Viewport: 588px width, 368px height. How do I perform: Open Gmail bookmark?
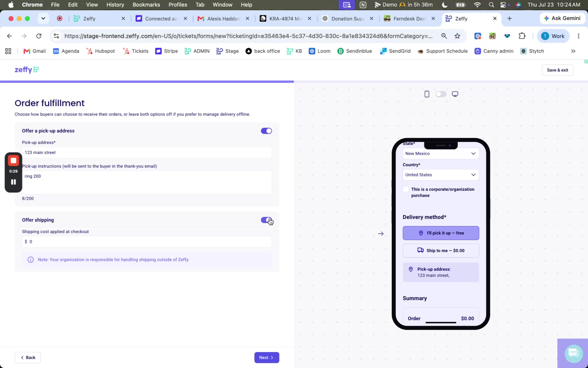(x=34, y=51)
